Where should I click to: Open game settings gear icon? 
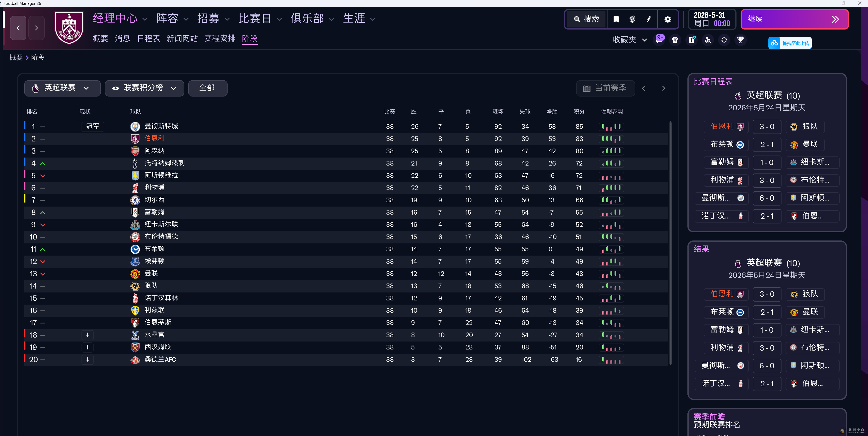(x=668, y=19)
